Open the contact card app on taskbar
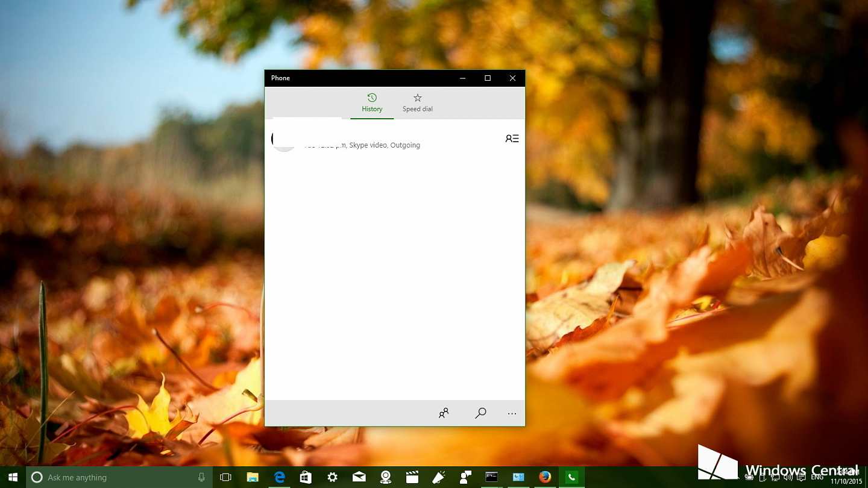 click(x=518, y=477)
